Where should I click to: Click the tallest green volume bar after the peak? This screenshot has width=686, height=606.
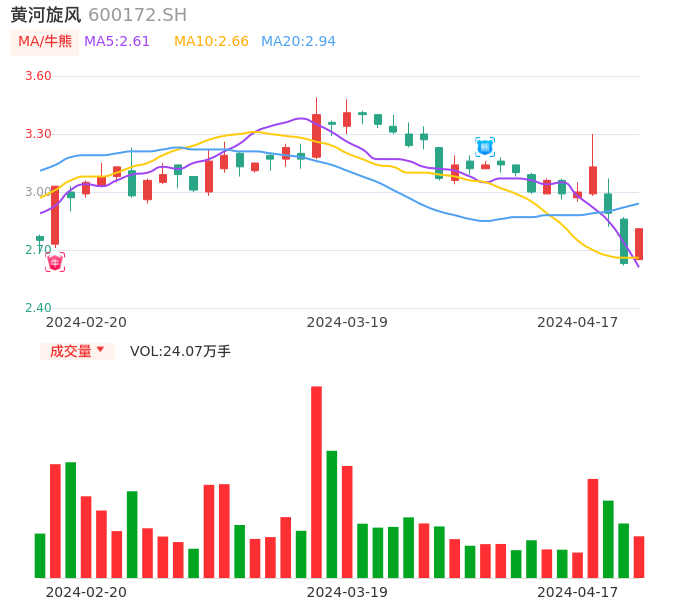point(332,514)
